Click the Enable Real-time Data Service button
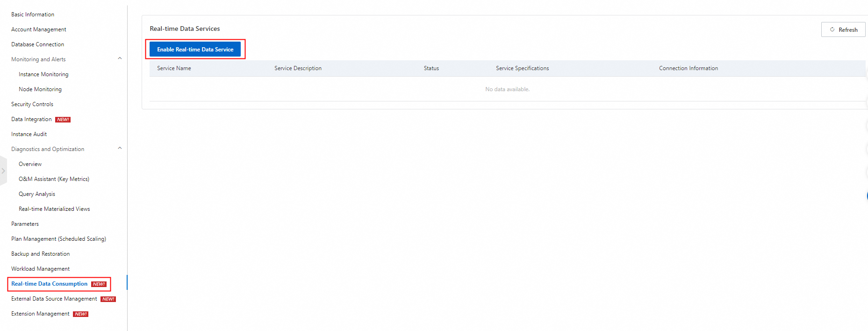Screen dimensions: 868x331 coord(195,49)
